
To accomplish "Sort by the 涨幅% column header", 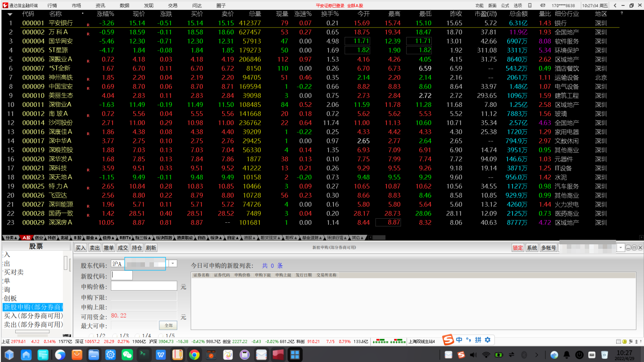I will point(105,14).
